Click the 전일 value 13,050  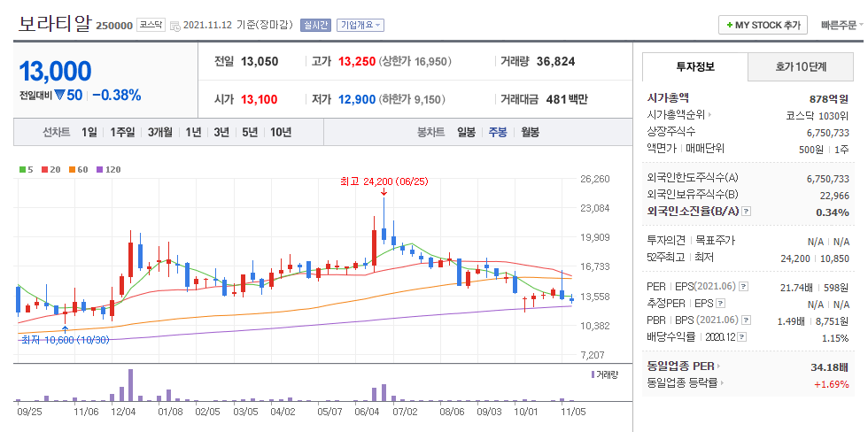click(259, 61)
